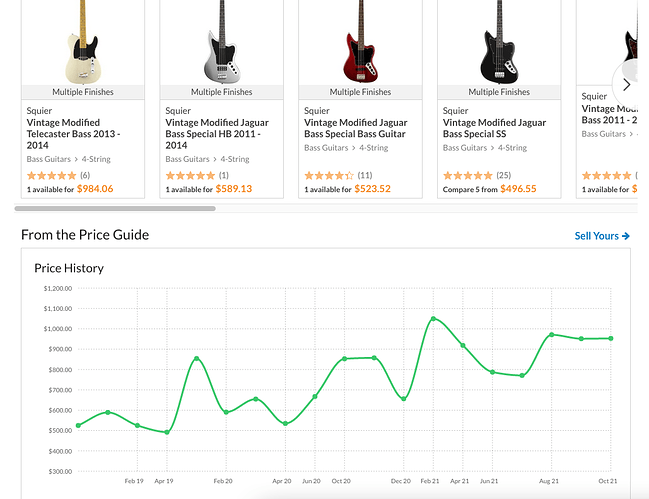Open the Sell Yours link
Viewport: 649px width, 499px height.
click(602, 236)
